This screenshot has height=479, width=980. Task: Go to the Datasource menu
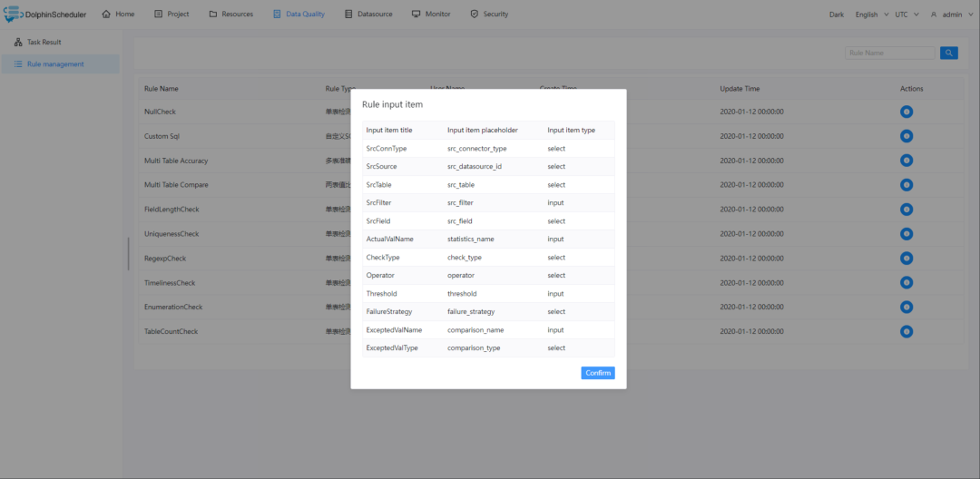[368, 15]
